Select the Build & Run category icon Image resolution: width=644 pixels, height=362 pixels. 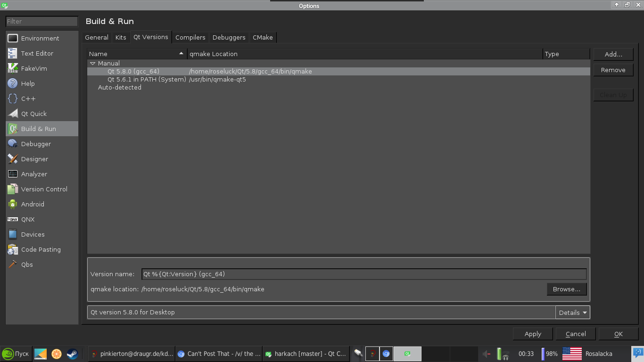click(x=13, y=129)
